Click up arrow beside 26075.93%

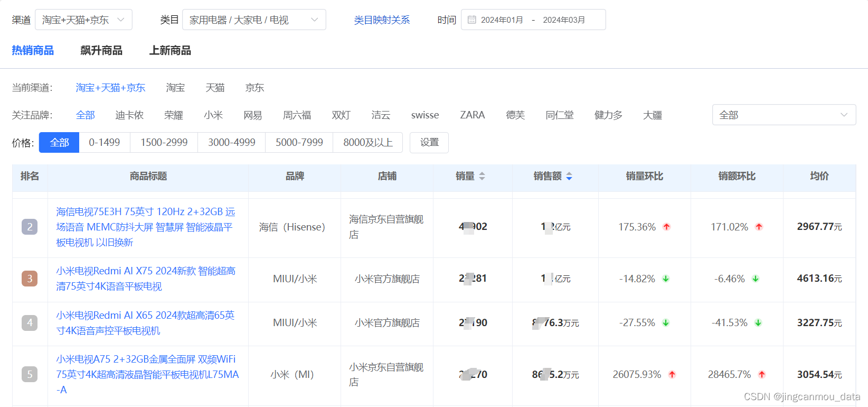coord(672,374)
